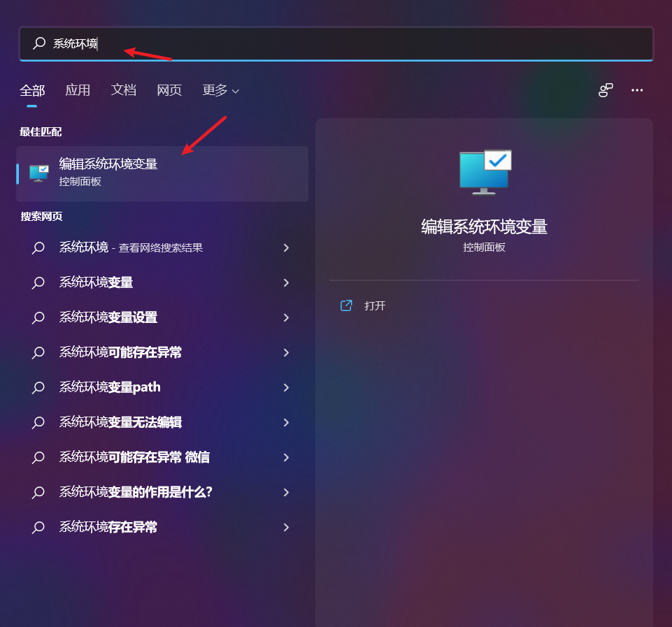Expand chevron for 系统环境变量设置 suggestion
This screenshot has width=672, height=627.
[286, 318]
